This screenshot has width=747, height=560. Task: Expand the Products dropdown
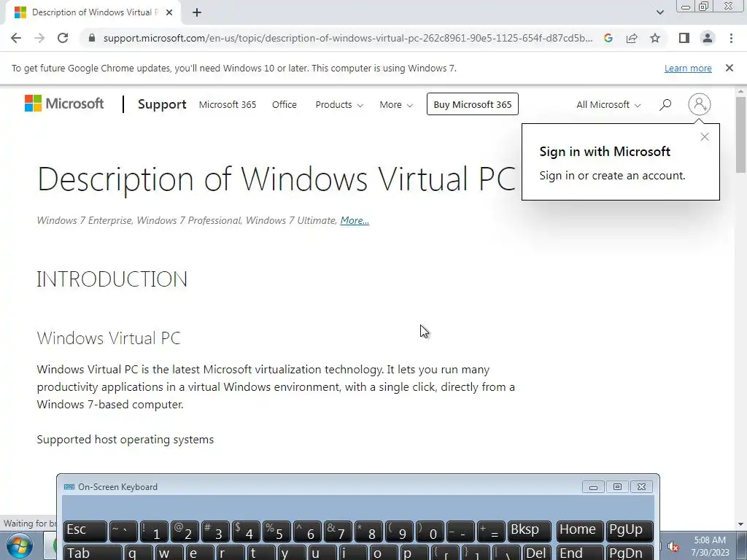pyautogui.click(x=339, y=104)
